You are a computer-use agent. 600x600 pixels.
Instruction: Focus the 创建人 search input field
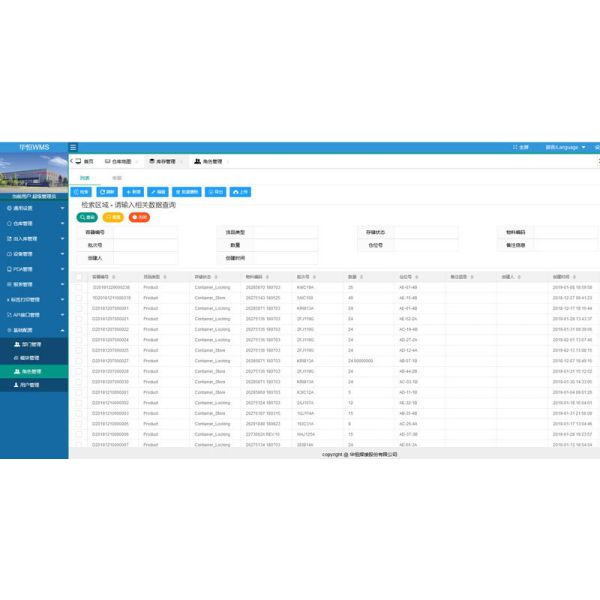[x=145, y=258]
